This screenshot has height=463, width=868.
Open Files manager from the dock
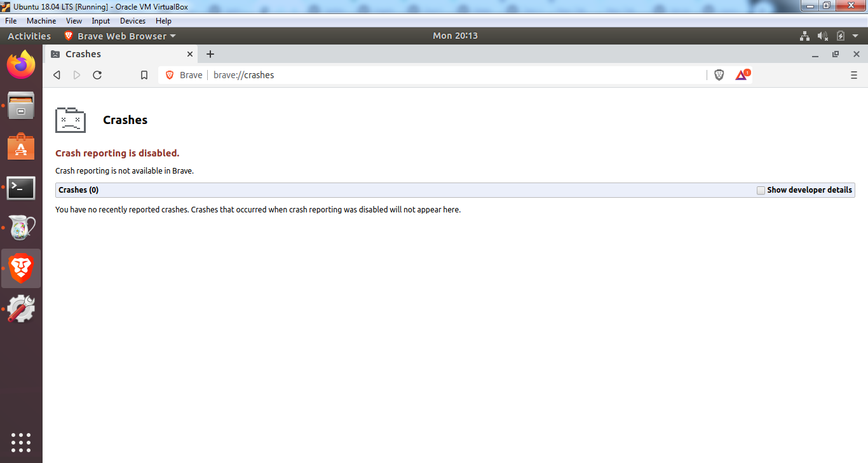[x=21, y=106]
